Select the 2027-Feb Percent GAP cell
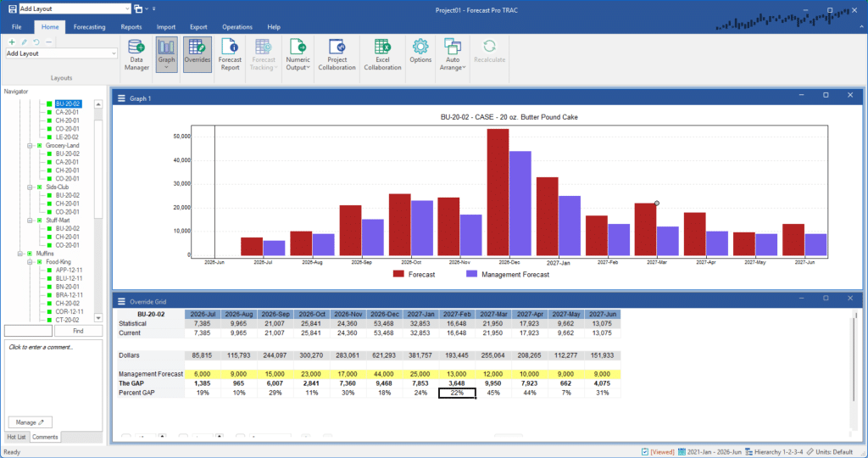Image resolution: width=868 pixels, height=458 pixels. pos(459,393)
